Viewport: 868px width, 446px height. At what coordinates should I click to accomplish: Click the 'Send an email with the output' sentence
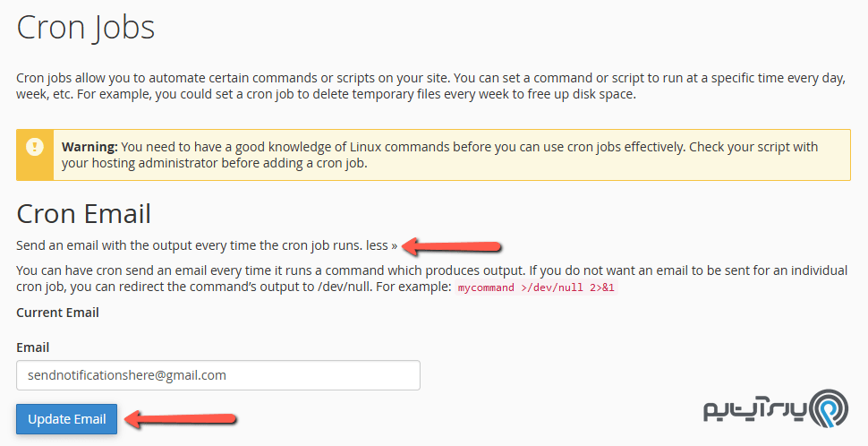(190, 244)
